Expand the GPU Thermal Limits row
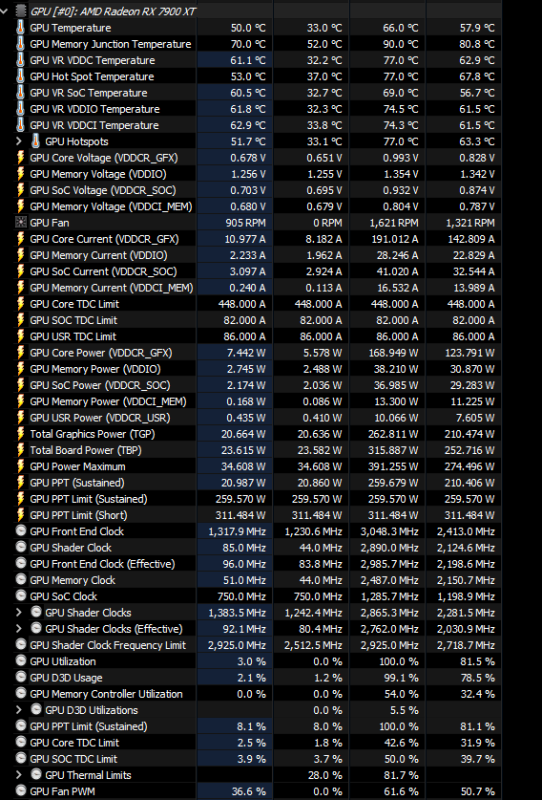The height and width of the screenshot is (800, 542). tap(19, 775)
